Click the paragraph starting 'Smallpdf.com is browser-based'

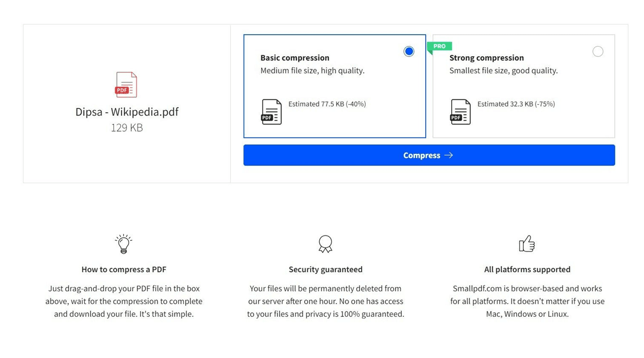point(527,301)
